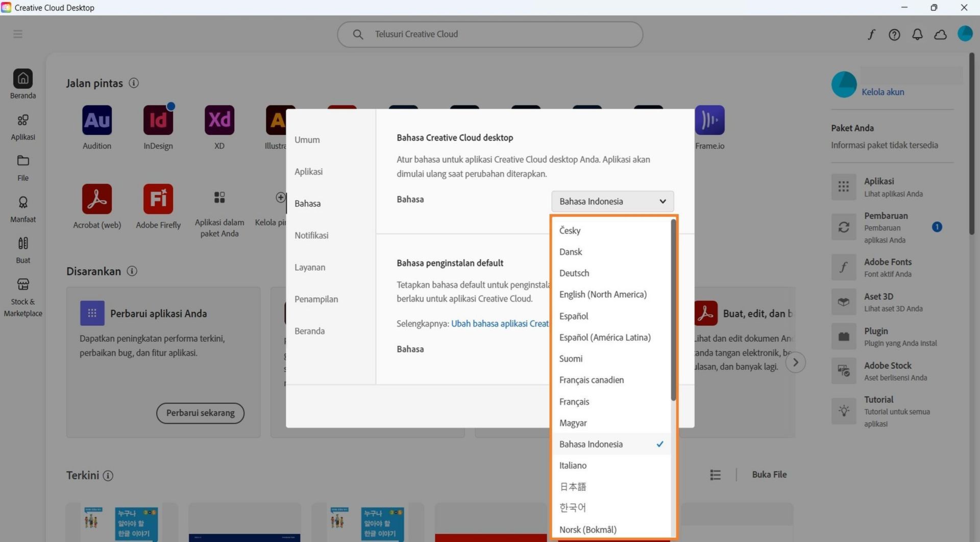
Task: Select Deutsch from language list
Action: click(x=611, y=273)
